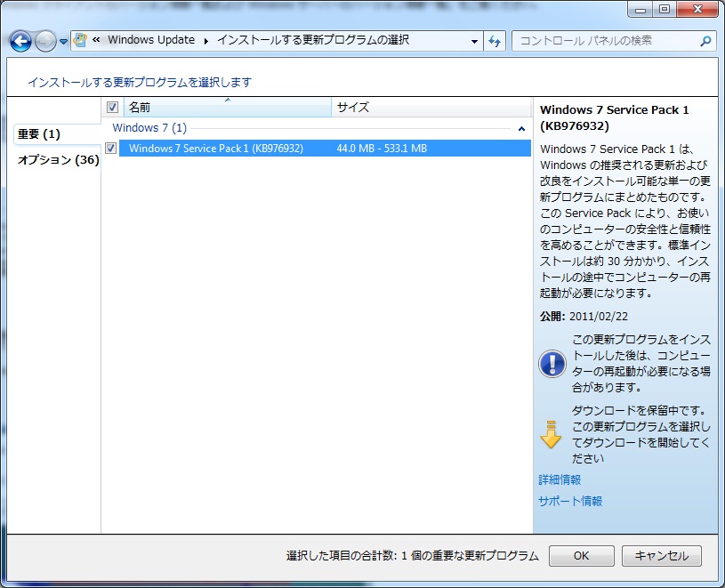725x588 pixels.
Task: Switch to the オプション (36) tab
Action: tap(58, 160)
